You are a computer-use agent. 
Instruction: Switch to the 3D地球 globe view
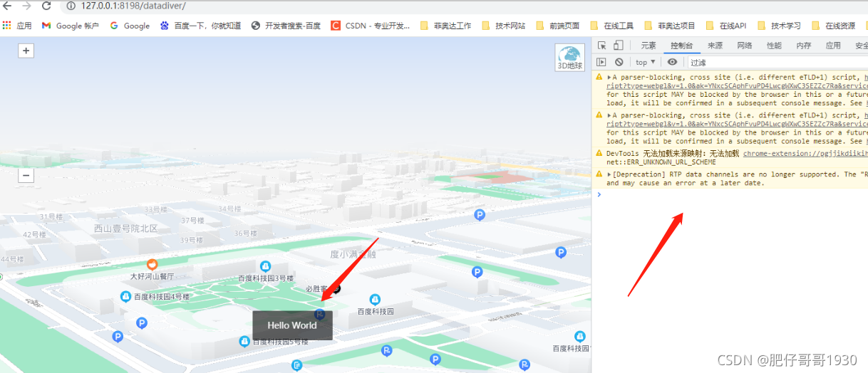(569, 58)
